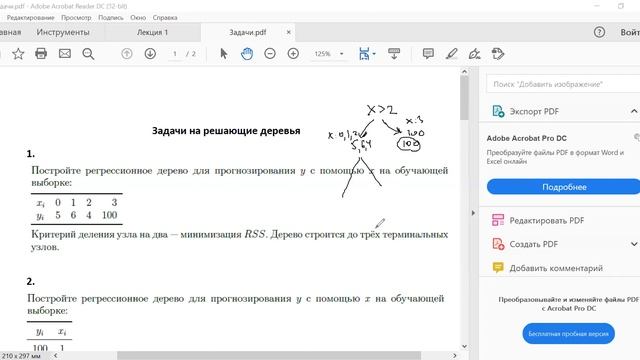This screenshot has height=360, width=640.
Task: Open the Редактирование menu
Action: pyautogui.click(x=31, y=18)
